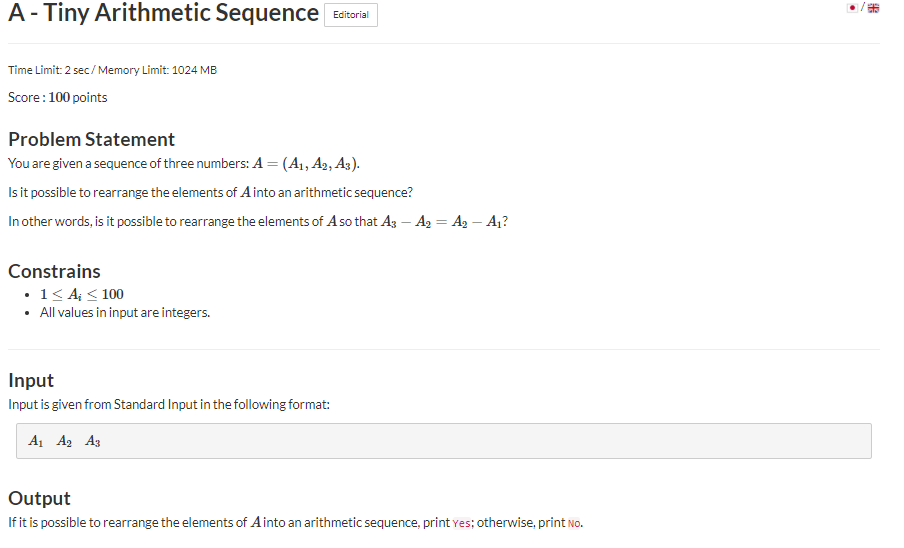This screenshot has width=904, height=548.
Task: Click the sentence beginning "Is it possible to rearrange"
Action: [x=210, y=192]
